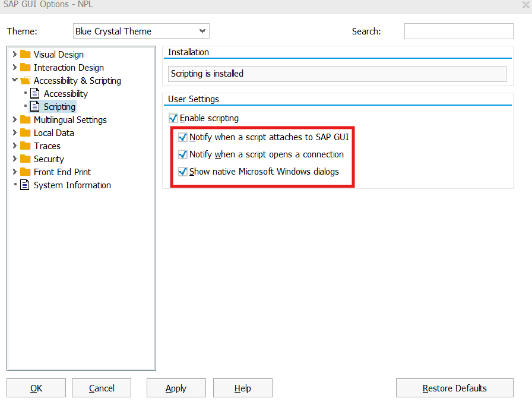Expand the Traces tree node

(14, 146)
